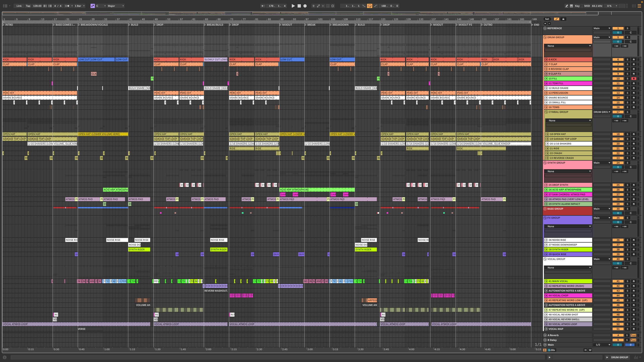Expand the BASS GROUP fold button
This screenshot has width=644, height=362.
pyautogui.click(x=545, y=209)
